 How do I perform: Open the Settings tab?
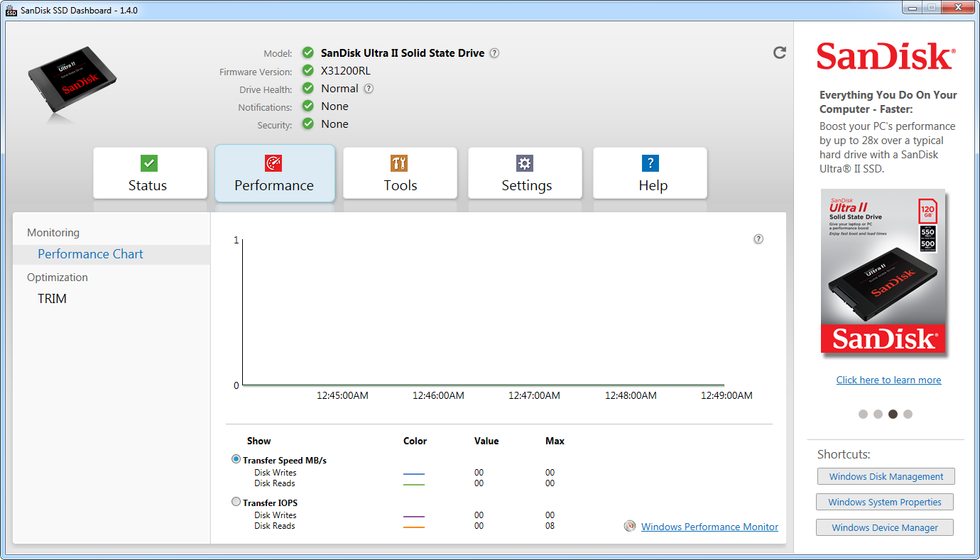click(x=526, y=173)
